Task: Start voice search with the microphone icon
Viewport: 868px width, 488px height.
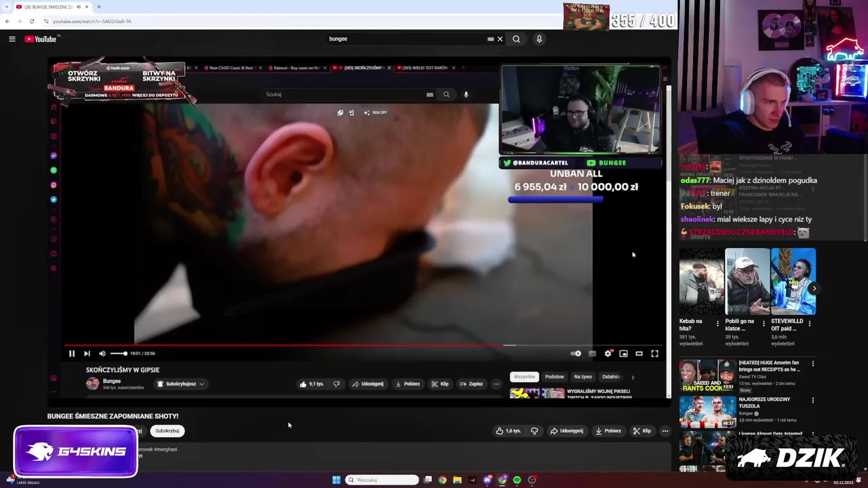Action: 539,39
